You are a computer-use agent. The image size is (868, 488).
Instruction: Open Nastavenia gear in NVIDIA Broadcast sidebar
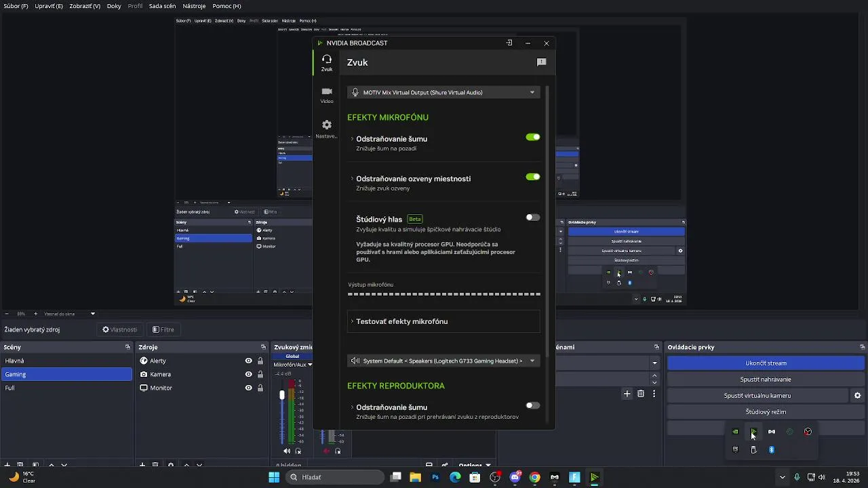pyautogui.click(x=327, y=129)
